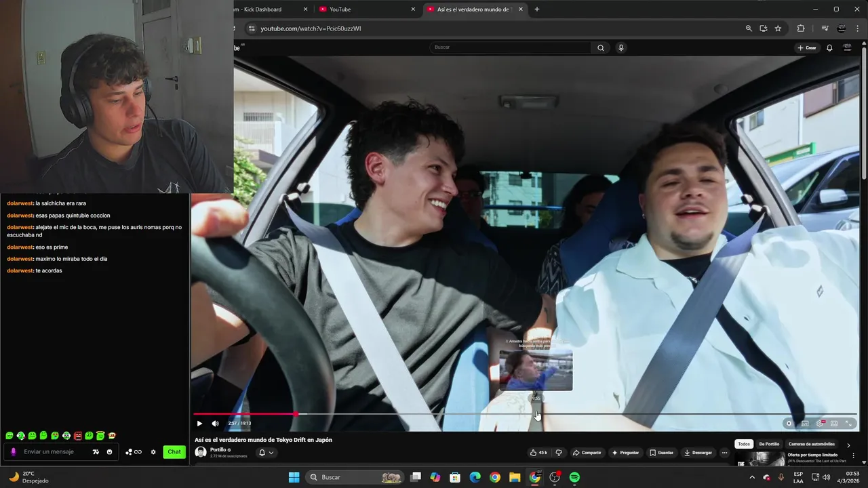This screenshot has height=488, width=868.
Task: Mute the YouTube video volume
Action: tap(215, 424)
